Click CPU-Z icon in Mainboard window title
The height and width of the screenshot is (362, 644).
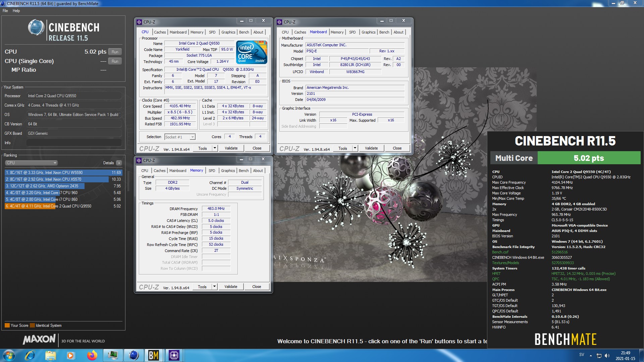click(279, 22)
